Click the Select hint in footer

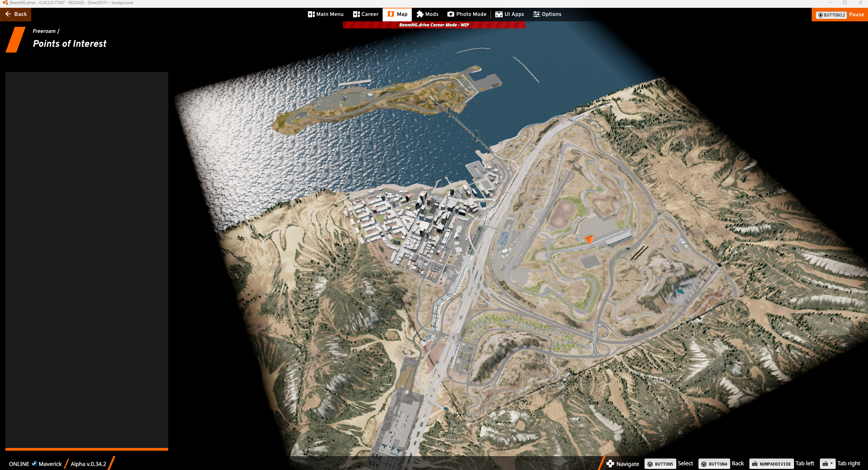(x=685, y=464)
